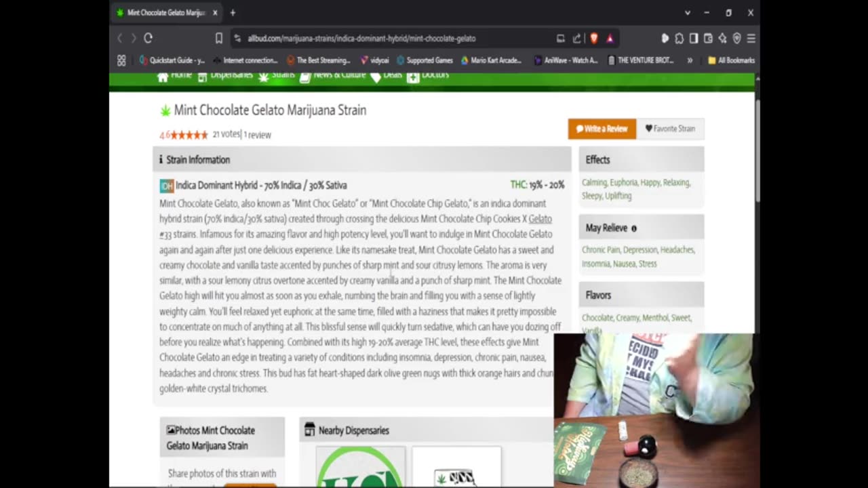This screenshot has width=868, height=488.
Task: Click the Favorite Strain button
Action: point(670,129)
